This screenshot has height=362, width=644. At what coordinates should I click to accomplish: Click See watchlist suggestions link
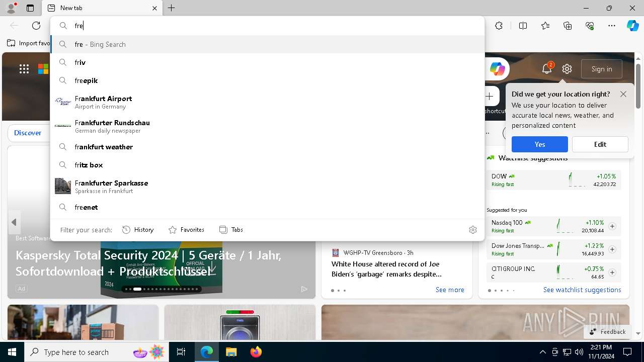point(582,290)
